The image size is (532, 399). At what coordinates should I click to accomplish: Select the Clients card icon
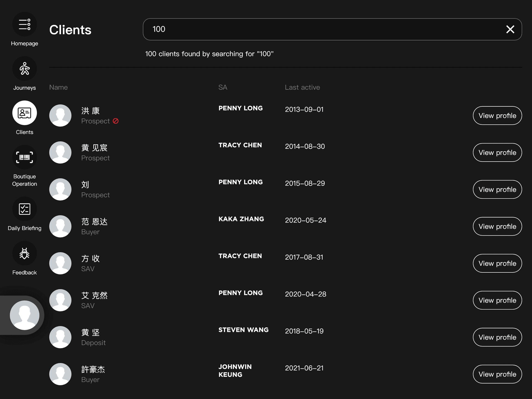point(24,113)
